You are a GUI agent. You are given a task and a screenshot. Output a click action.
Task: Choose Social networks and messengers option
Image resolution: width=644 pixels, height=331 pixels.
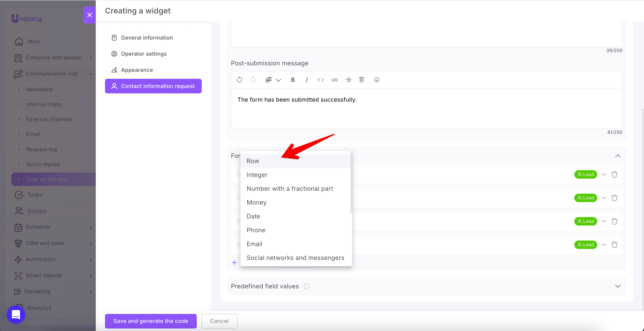(x=295, y=258)
